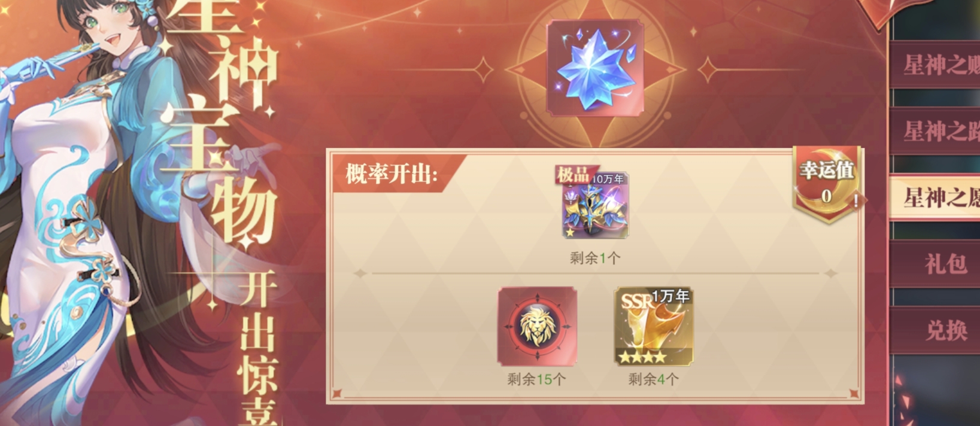The width and height of the screenshot is (980, 426).
Task: Click the 概率开出 header label
Action: tap(392, 174)
